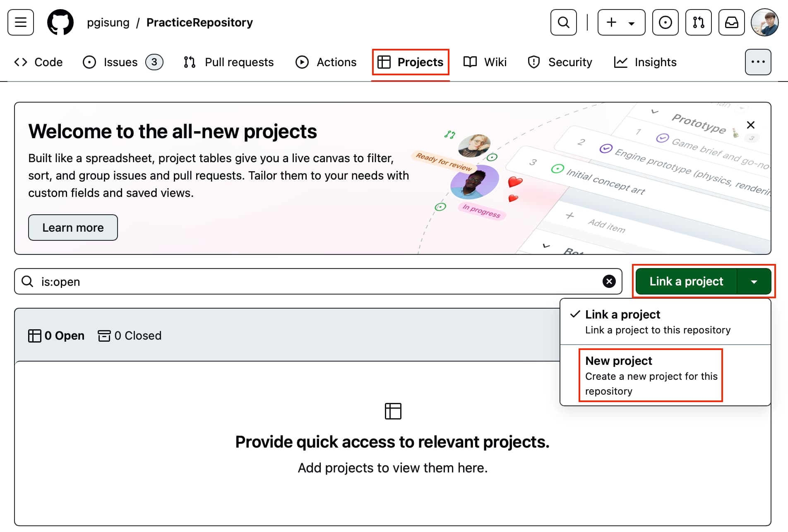This screenshot has width=788, height=532.
Task: Click the GitHub Octocat logo
Action: (x=60, y=22)
